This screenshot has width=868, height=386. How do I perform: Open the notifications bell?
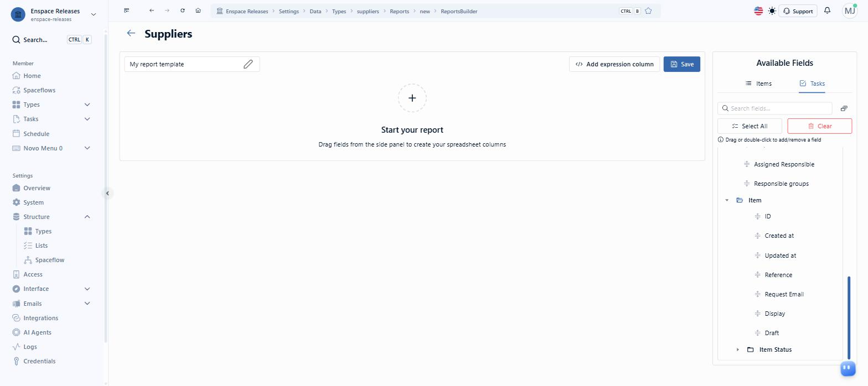point(827,11)
